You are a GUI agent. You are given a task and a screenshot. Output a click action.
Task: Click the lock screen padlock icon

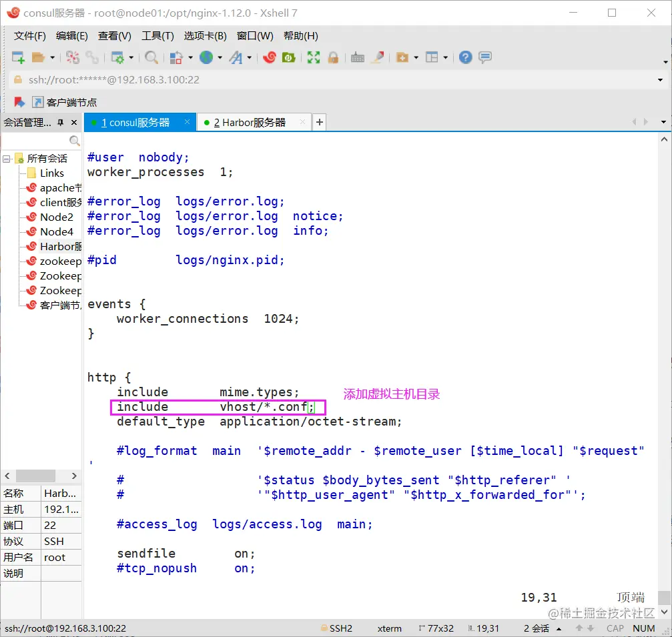tap(333, 58)
